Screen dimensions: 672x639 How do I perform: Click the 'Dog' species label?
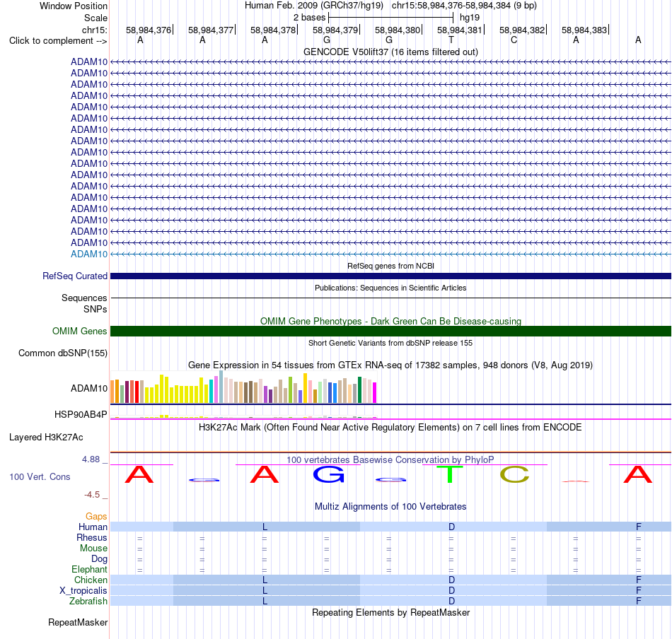[x=99, y=559]
